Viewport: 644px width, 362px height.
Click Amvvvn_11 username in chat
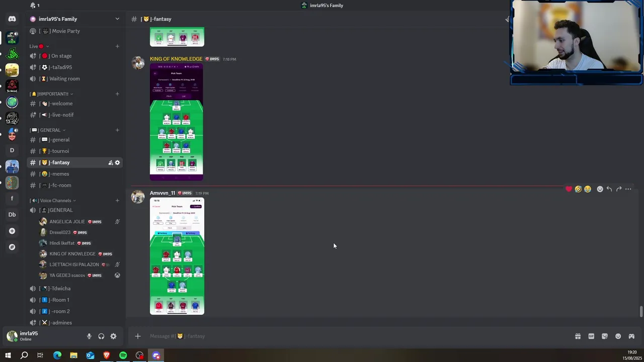tap(163, 193)
